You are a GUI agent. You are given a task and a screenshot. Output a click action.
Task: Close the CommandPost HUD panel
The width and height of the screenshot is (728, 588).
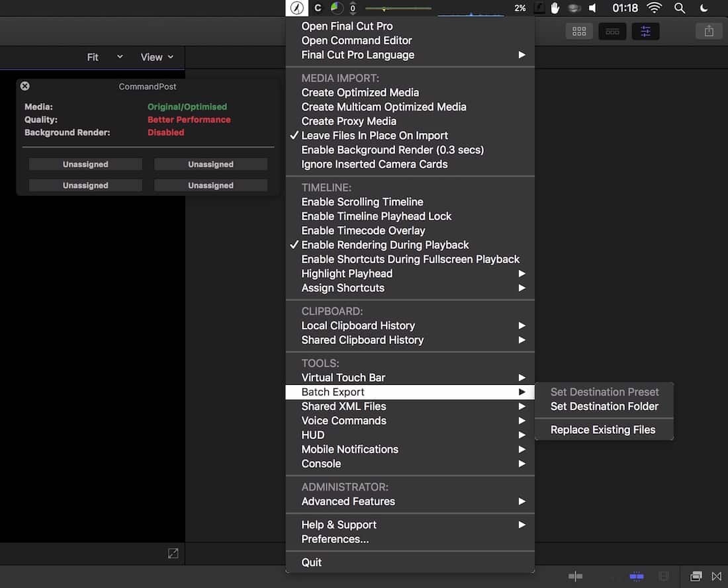(x=25, y=86)
